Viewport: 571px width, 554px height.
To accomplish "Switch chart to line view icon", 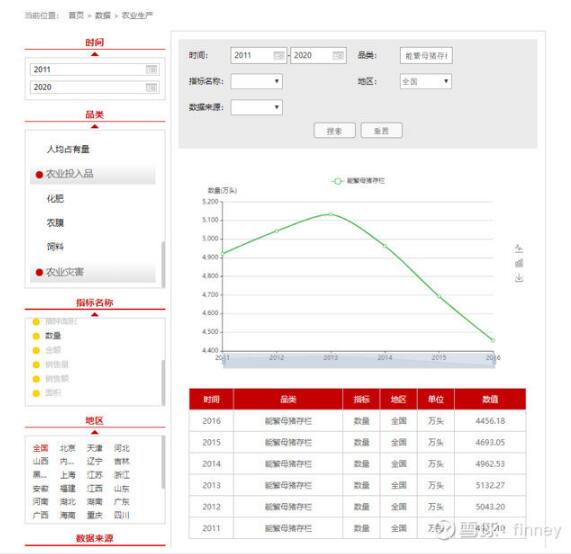I will coord(519,249).
